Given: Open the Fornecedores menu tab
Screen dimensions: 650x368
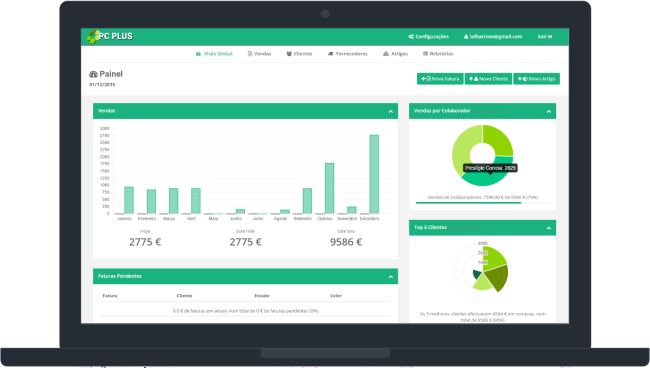Looking at the screenshot, I should [x=348, y=54].
